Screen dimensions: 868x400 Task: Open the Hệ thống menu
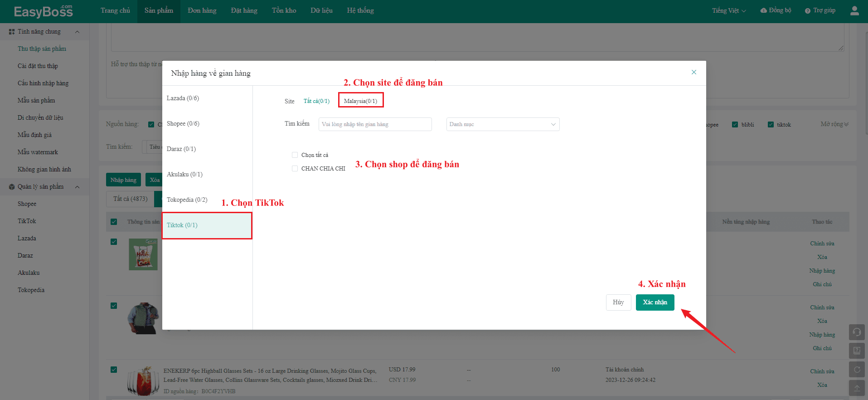tap(360, 11)
